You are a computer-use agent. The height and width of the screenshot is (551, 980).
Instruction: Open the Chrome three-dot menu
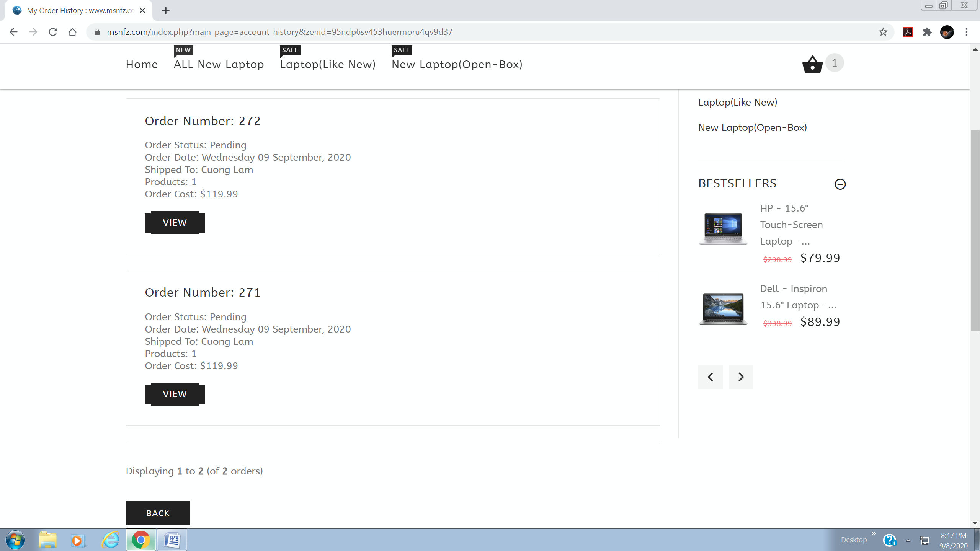967,32
